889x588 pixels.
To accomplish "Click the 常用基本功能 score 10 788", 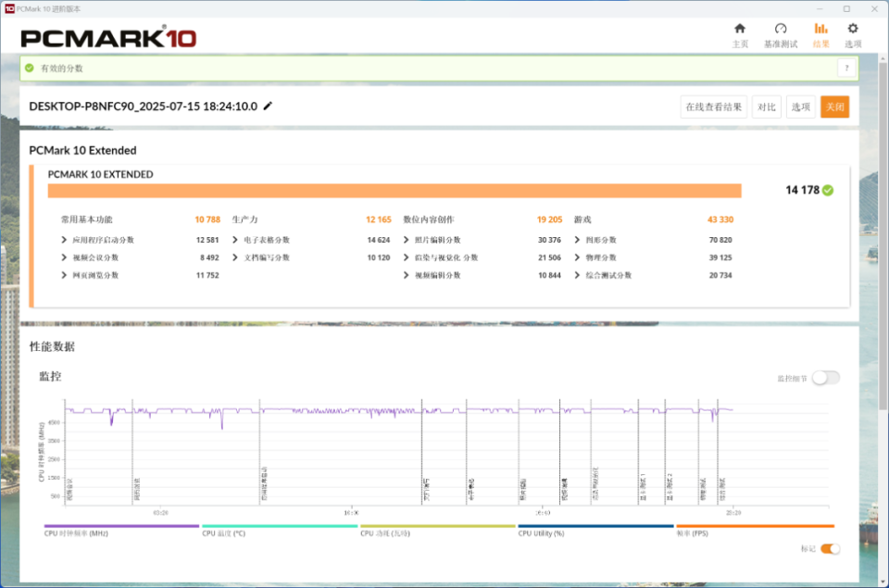I will [207, 219].
